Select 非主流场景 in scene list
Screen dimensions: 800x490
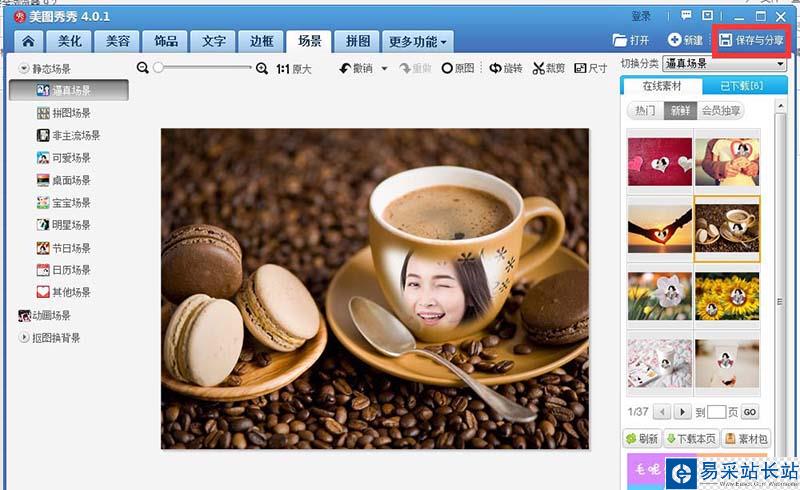click(x=68, y=136)
